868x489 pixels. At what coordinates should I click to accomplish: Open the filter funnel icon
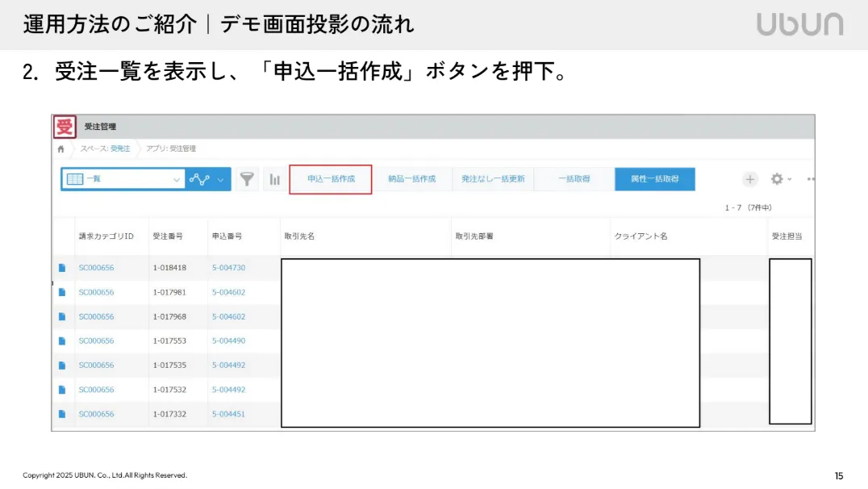pyautogui.click(x=247, y=179)
